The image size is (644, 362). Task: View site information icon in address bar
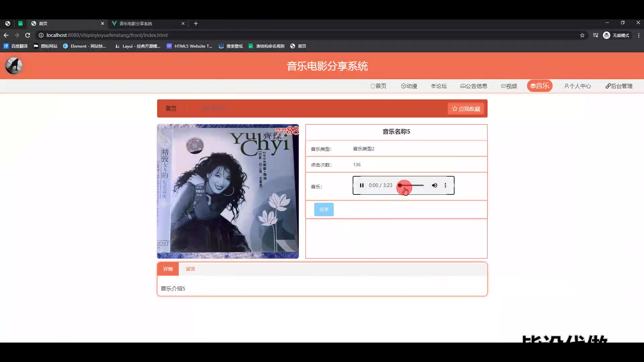(41, 35)
